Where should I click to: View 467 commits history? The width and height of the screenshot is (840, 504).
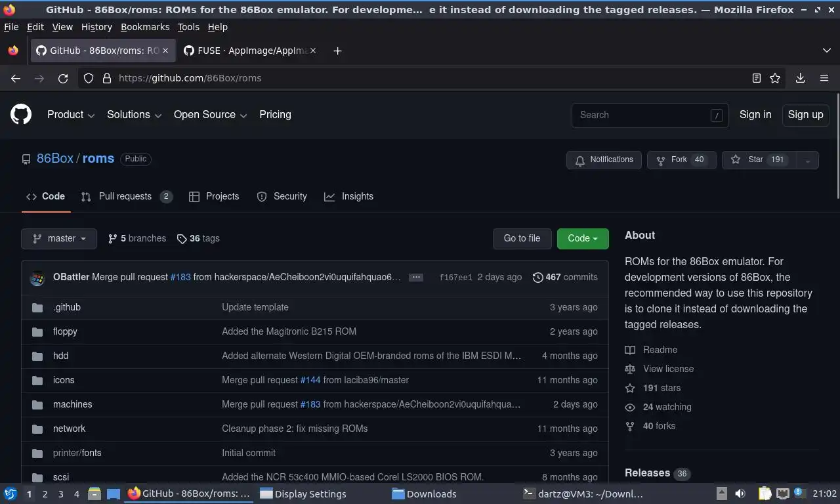(565, 278)
